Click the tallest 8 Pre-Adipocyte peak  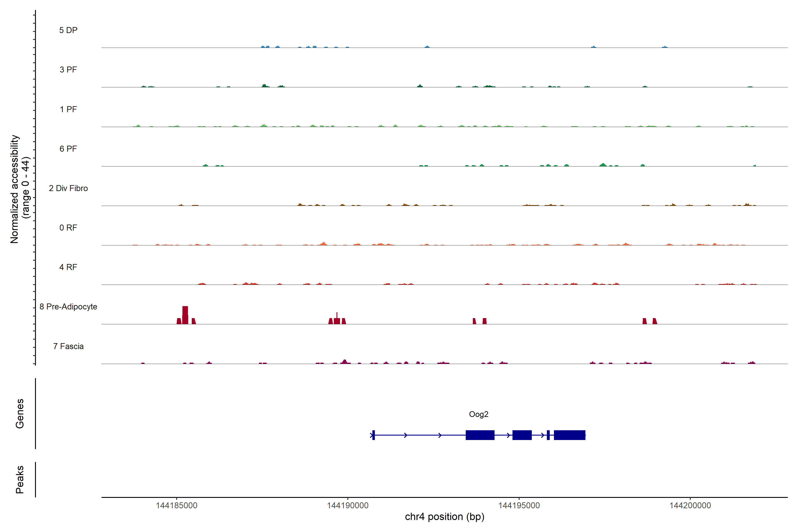point(185,315)
